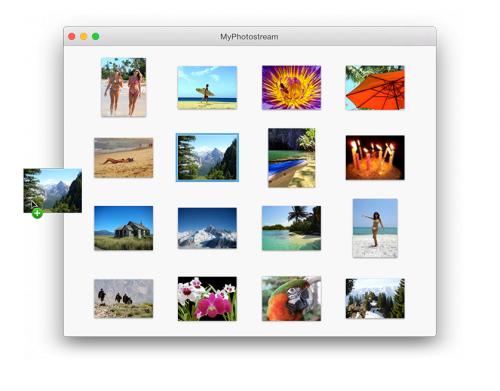Viewport: 500px width, 391px height.
Task: Select the old cabin in field photo
Action: point(124,228)
